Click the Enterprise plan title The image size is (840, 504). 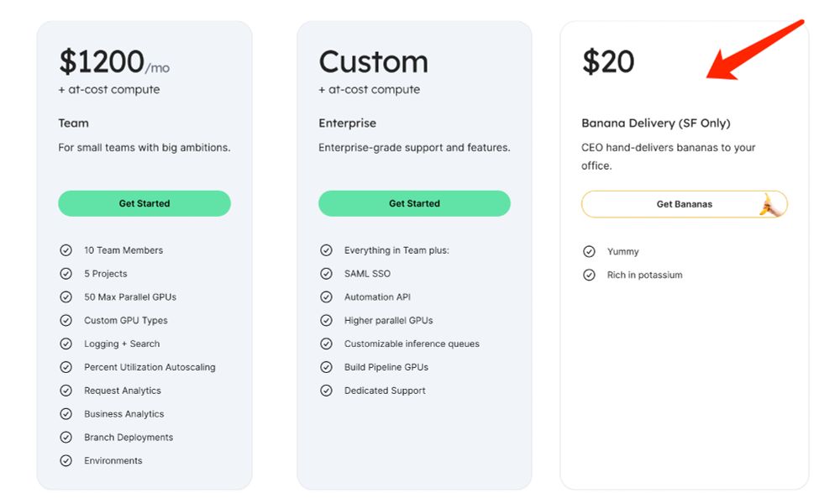[347, 123]
